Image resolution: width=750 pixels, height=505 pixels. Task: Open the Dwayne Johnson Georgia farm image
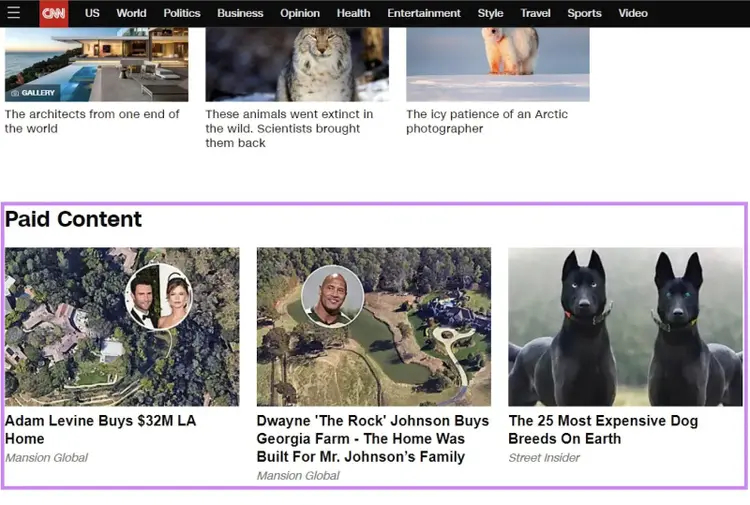(x=374, y=327)
